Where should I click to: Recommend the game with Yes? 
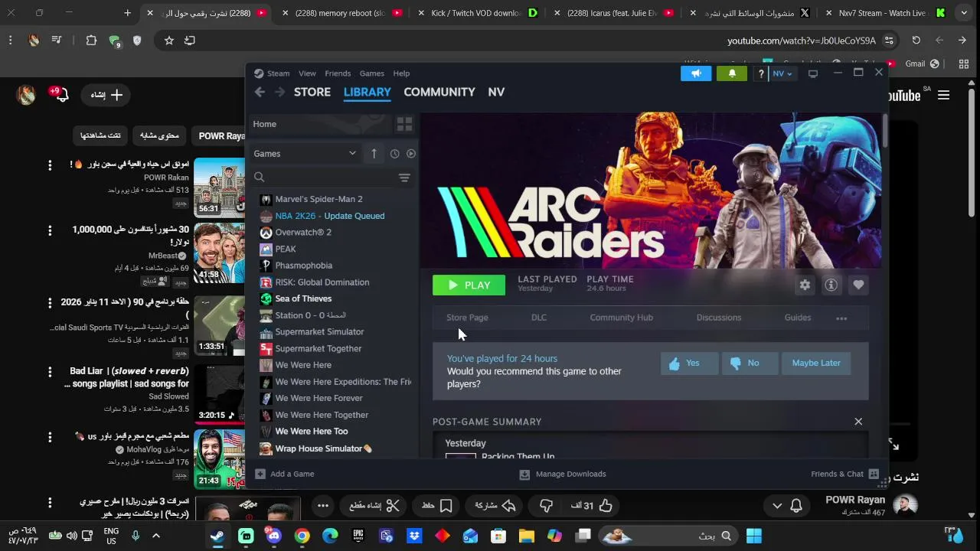(690, 364)
